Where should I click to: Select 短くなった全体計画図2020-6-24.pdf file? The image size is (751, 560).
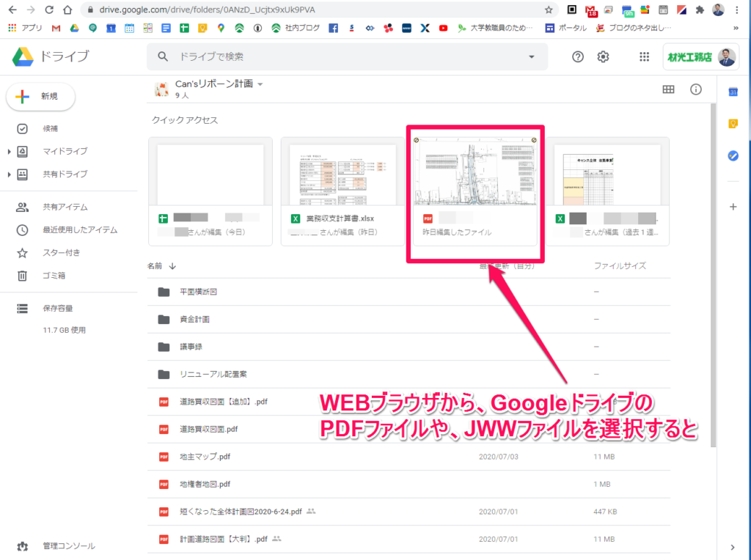point(409,512)
